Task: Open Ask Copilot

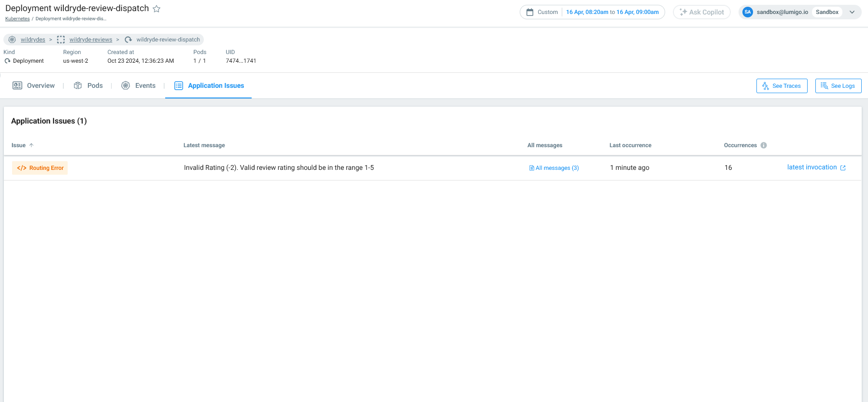Action: (702, 12)
